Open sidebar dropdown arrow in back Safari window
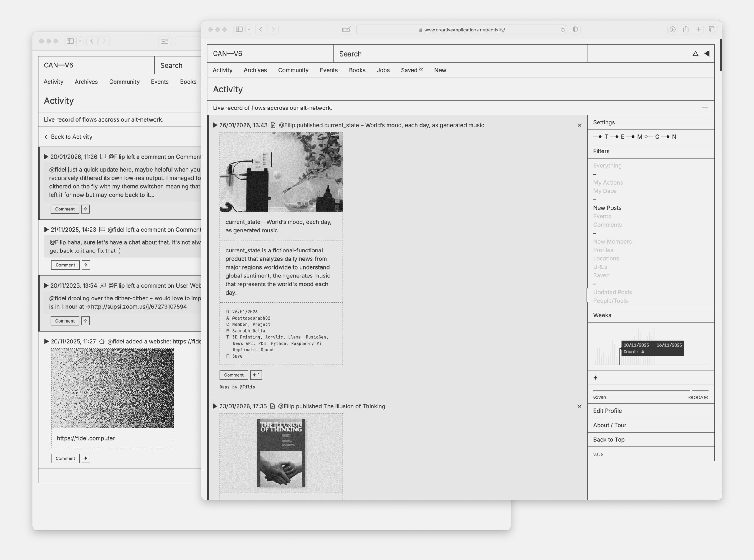The width and height of the screenshot is (754, 560). click(x=80, y=41)
